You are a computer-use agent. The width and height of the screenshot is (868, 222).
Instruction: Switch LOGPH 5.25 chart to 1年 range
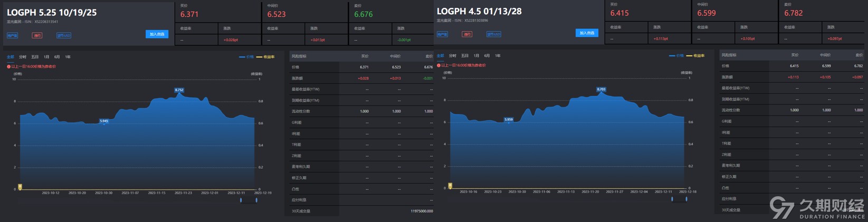pyautogui.click(x=68, y=57)
